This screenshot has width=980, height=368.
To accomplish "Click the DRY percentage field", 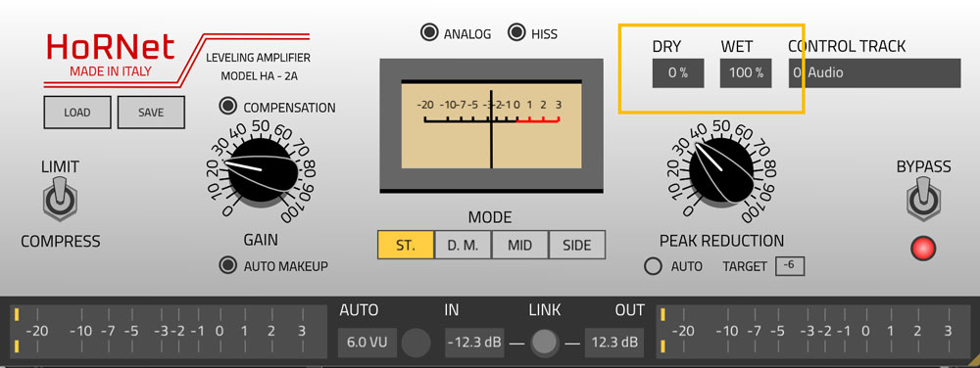I will tap(678, 73).
